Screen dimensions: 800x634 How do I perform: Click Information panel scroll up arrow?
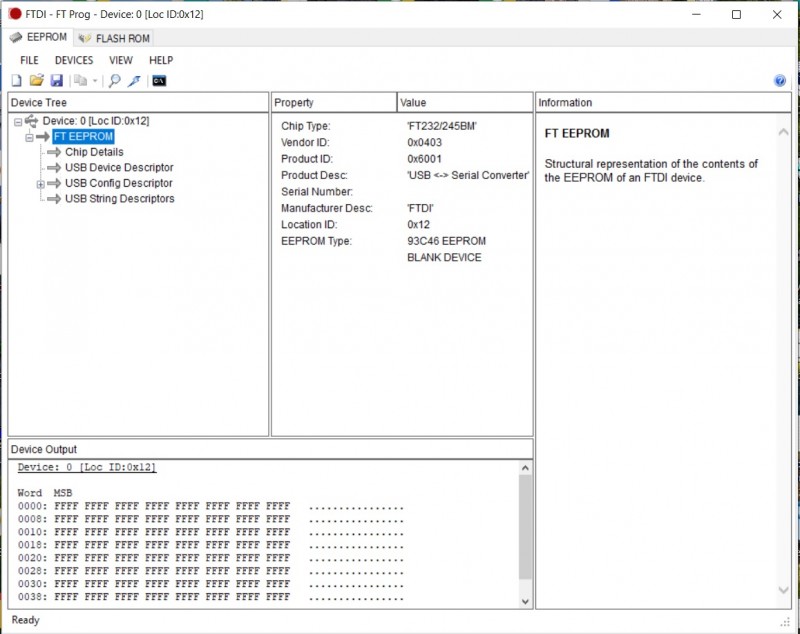[783, 132]
